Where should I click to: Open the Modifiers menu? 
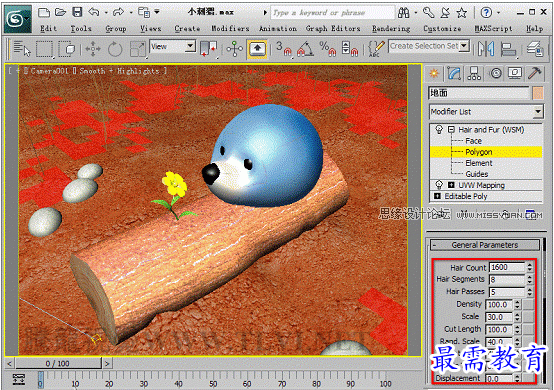click(230, 29)
